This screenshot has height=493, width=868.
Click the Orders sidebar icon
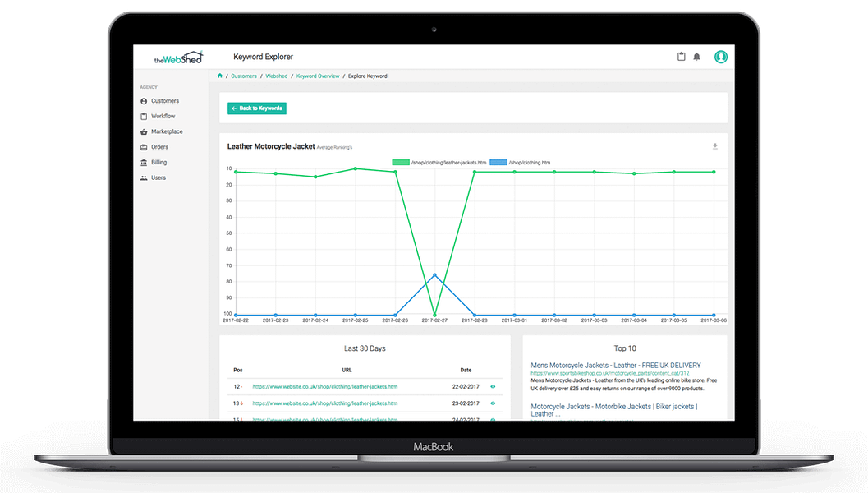pos(144,147)
